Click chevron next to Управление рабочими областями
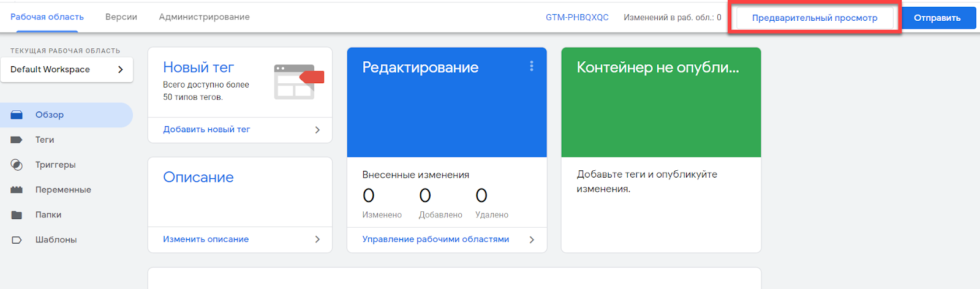This screenshot has height=289, width=980. click(x=532, y=239)
